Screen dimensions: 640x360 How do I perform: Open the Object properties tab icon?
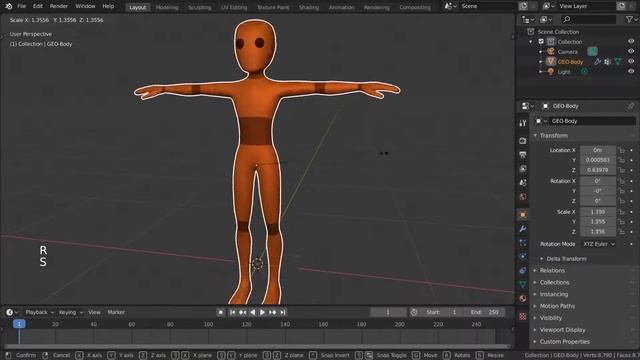[x=523, y=214]
